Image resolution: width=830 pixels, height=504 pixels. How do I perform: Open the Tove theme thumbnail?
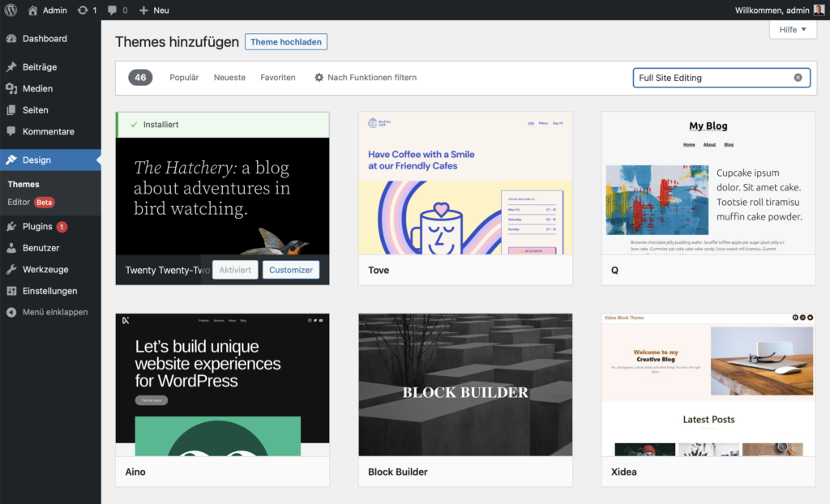[x=465, y=183]
